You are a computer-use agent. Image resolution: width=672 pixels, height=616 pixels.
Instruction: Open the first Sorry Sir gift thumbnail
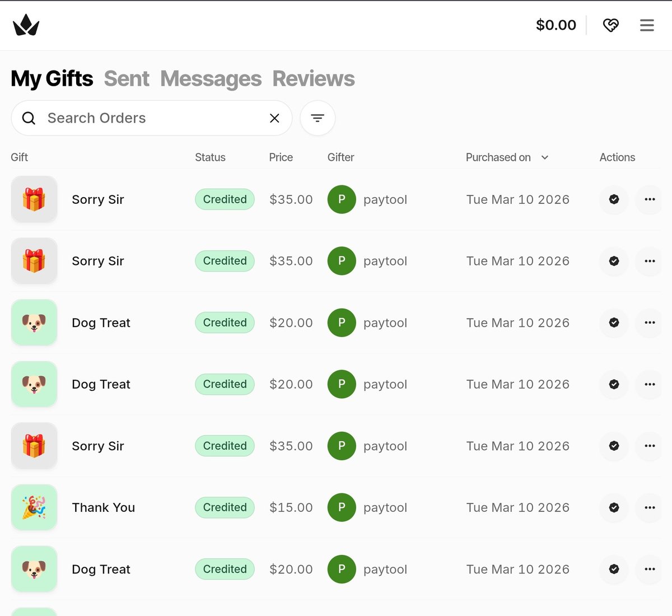tap(34, 199)
